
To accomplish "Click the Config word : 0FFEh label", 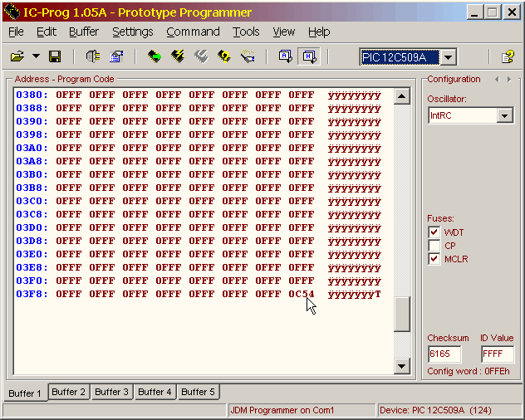I will (469, 372).
